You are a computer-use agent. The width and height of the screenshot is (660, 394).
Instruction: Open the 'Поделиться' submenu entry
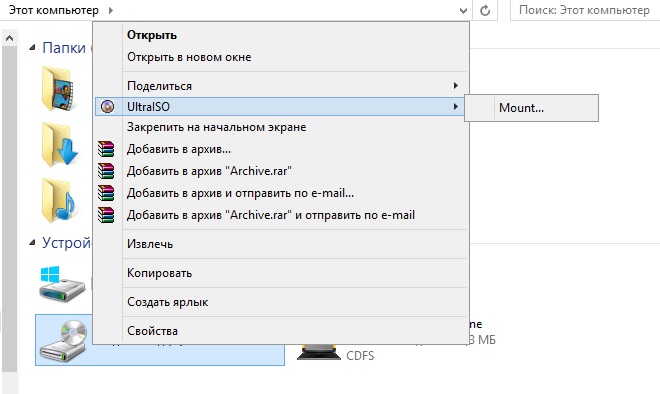coord(281,86)
